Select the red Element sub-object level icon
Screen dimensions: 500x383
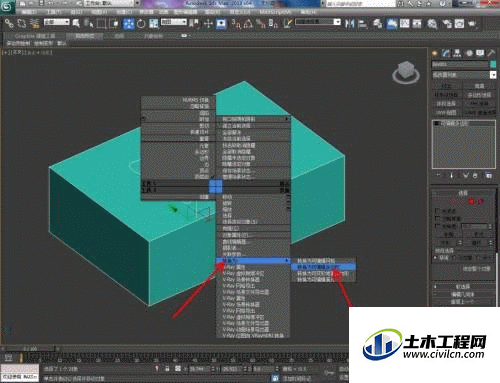pos(481,201)
